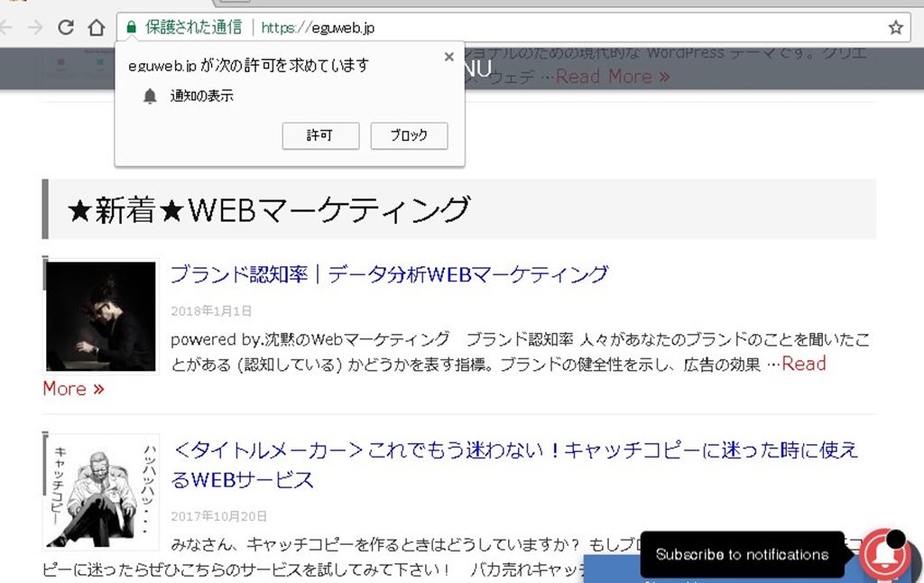Click the Subscribe to notifications tooltip
Image resolution: width=924 pixels, height=583 pixels.
click(742, 554)
